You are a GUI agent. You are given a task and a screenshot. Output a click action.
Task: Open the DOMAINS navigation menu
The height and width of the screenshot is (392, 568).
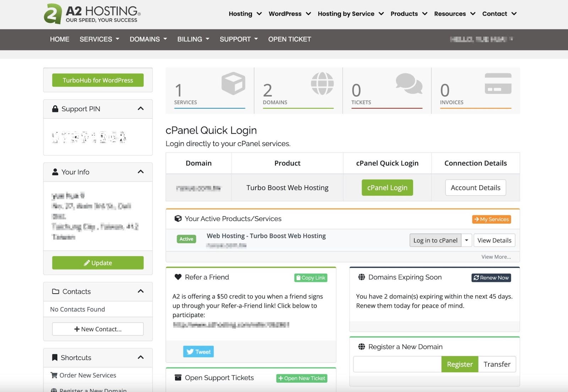click(x=148, y=39)
